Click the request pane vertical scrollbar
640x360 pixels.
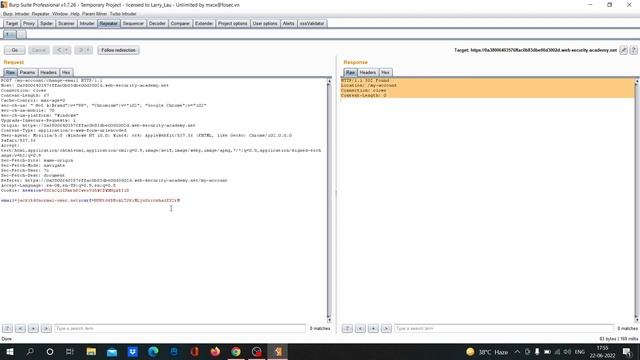[x=329, y=200]
